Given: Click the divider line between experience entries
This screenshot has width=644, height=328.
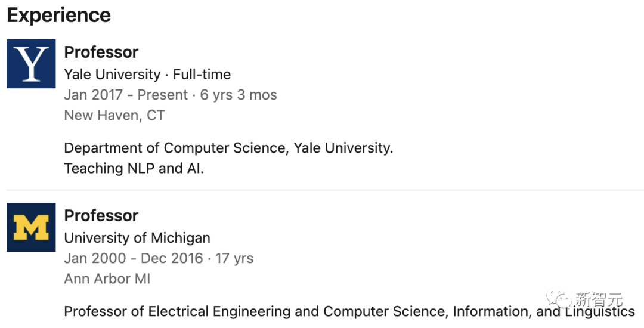Looking at the screenshot, I should (322, 190).
